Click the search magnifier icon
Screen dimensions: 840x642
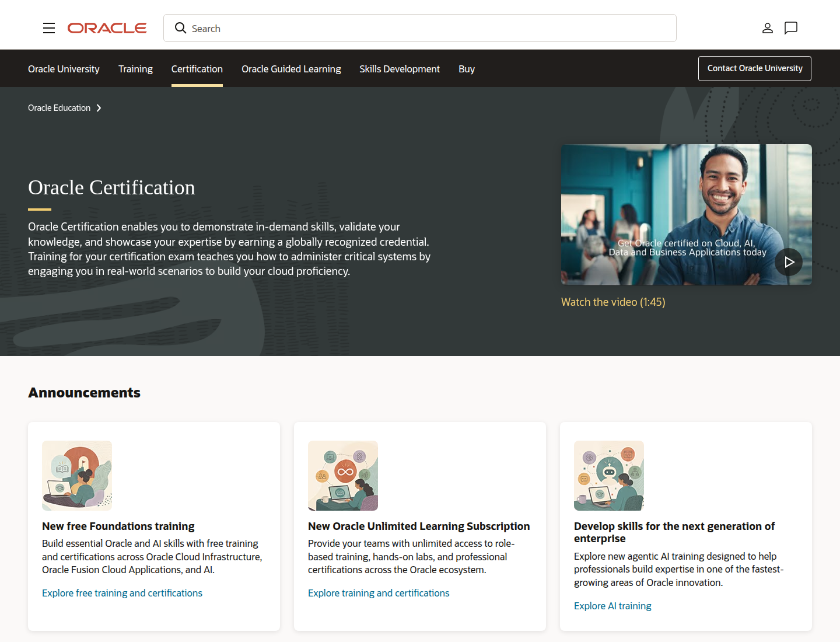click(181, 28)
